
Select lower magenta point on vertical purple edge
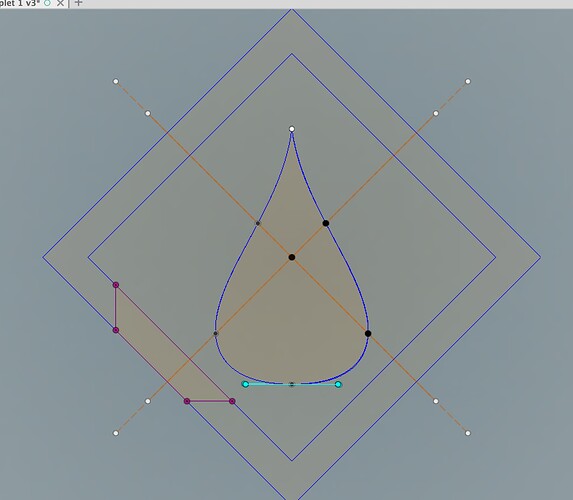116,330
